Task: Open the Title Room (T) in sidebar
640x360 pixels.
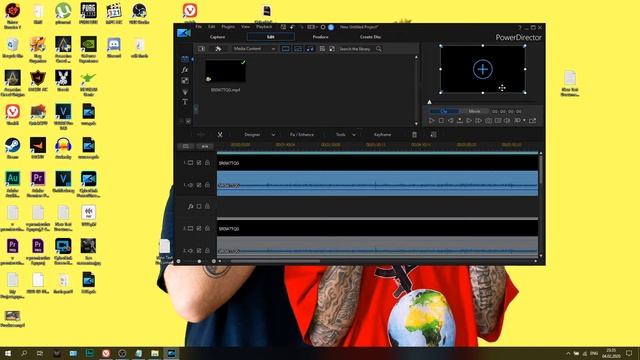Action: tap(185, 102)
